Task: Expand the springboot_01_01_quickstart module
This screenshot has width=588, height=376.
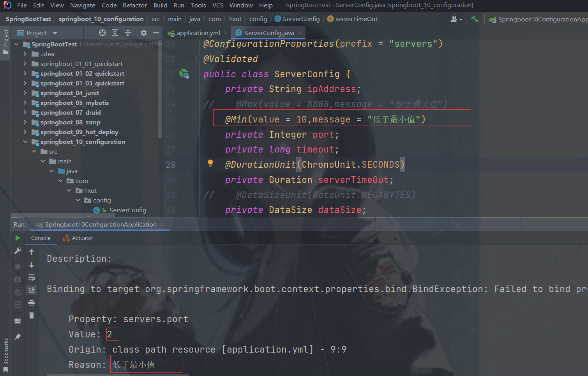Action: pyautogui.click(x=25, y=64)
